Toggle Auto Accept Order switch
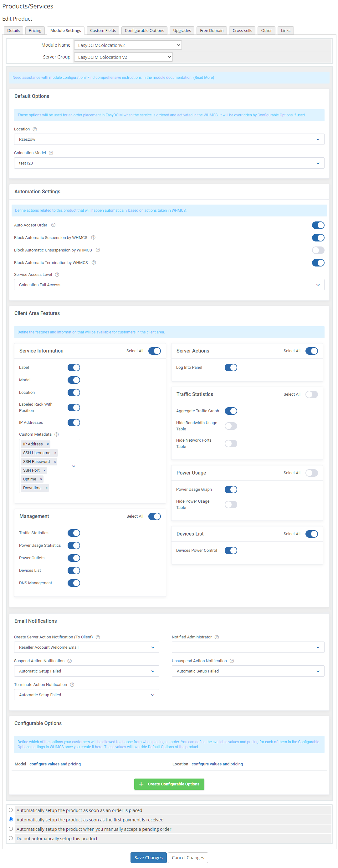This screenshot has width=338, height=868. [x=318, y=225]
